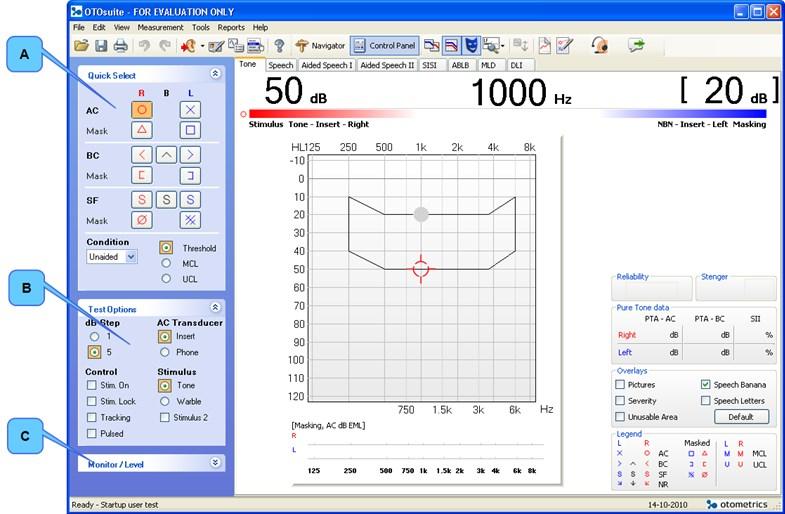Choose Warble stimulus
This screenshot has height=514, width=785.
pyautogui.click(x=165, y=401)
